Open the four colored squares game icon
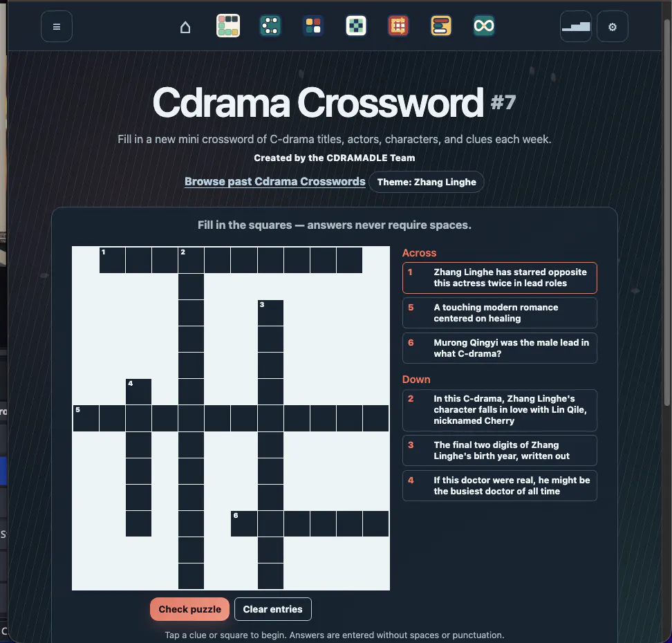 point(313,26)
